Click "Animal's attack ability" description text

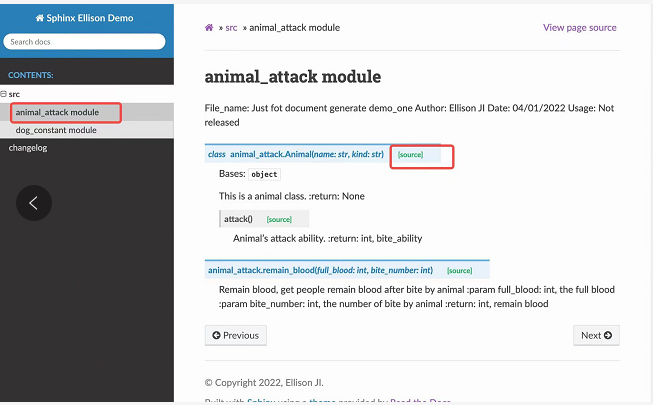coord(328,238)
